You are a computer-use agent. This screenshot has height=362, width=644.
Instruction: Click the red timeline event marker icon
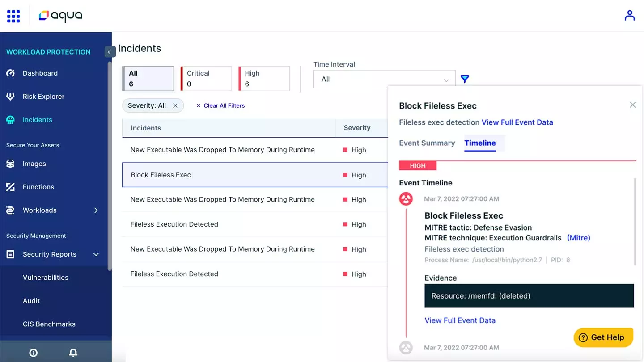tap(406, 199)
